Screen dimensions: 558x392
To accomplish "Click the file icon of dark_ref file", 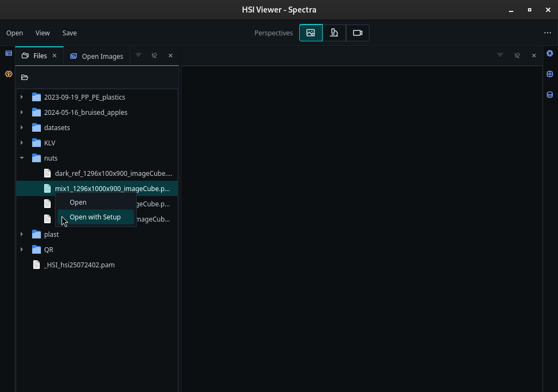I will (47, 173).
